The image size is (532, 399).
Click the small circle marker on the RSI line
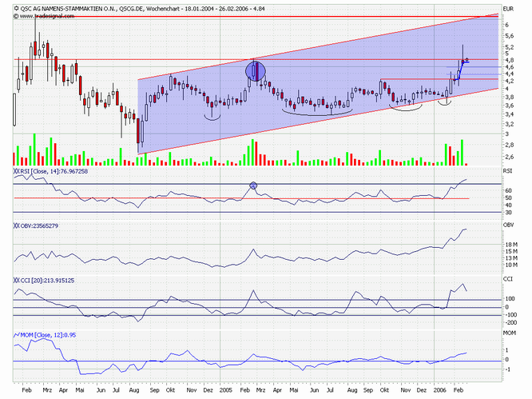point(253,186)
